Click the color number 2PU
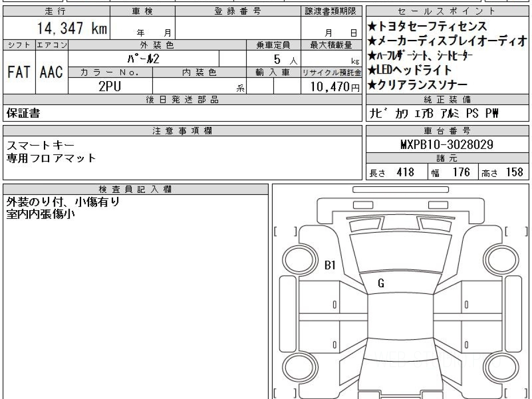The image size is (532, 399). point(110,86)
